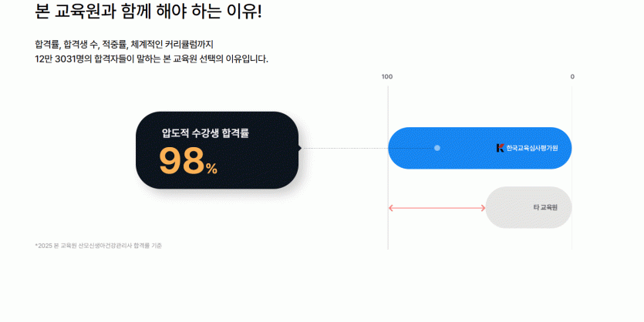
Task: Click the dotted connector line beside the badge
Action: tap(343, 148)
